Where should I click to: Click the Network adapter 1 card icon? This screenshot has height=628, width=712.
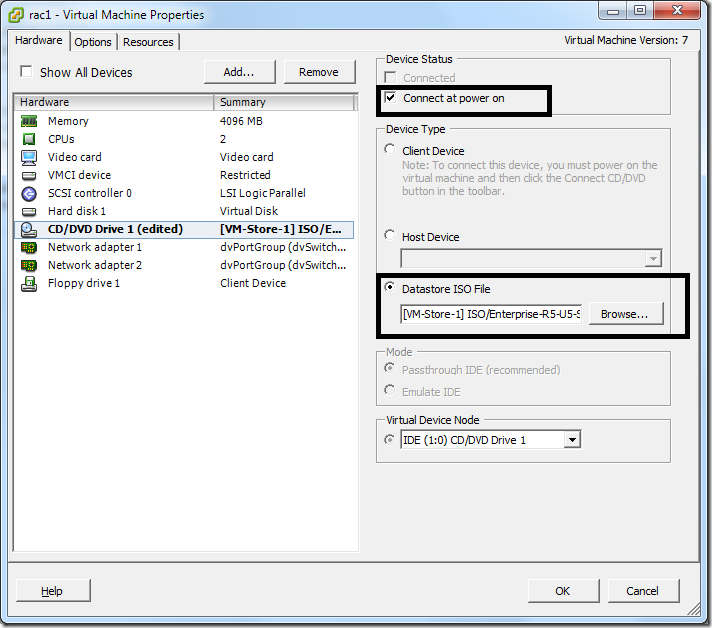pyautogui.click(x=29, y=247)
